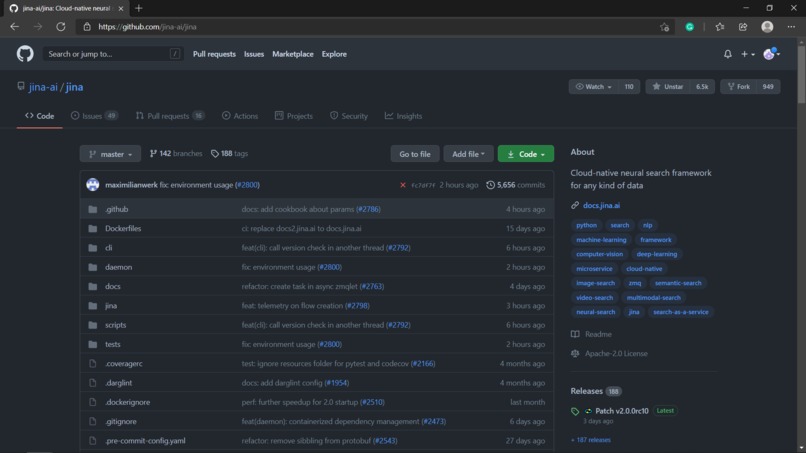Open the user avatar dropdown menu

click(771, 53)
